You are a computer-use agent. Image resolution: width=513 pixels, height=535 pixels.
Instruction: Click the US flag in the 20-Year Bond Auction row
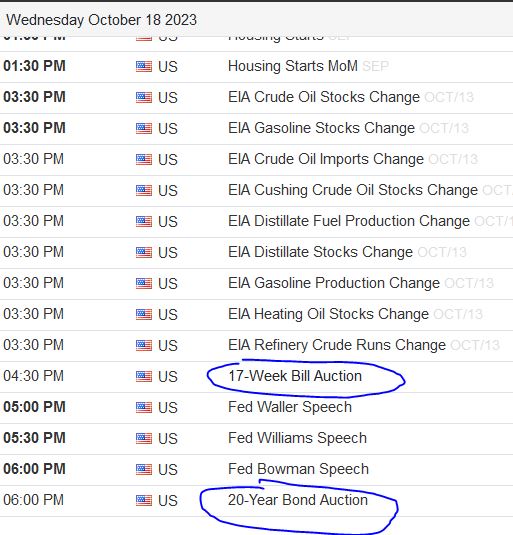pyautogui.click(x=144, y=500)
